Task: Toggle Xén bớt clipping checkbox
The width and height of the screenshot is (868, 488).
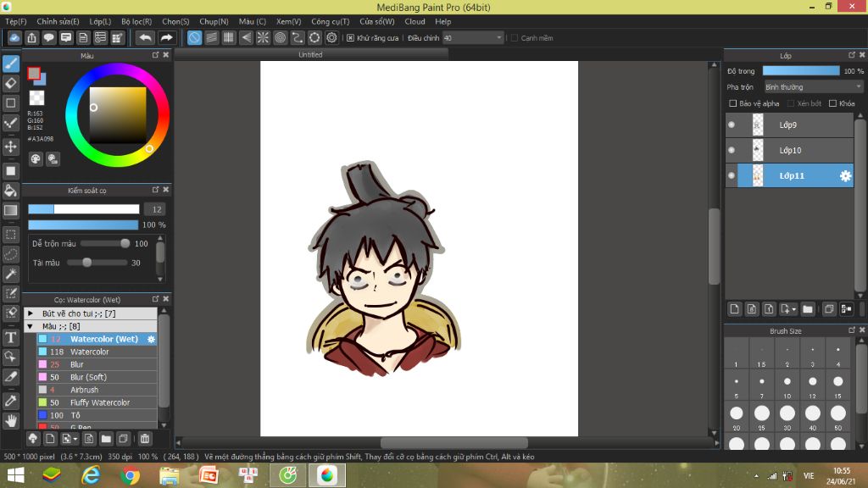Action: pyautogui.click(x=791, y=103)
